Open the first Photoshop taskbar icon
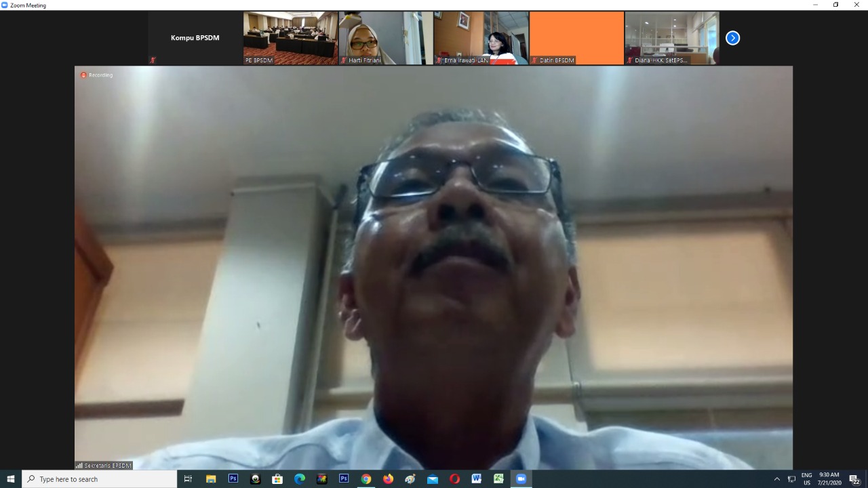This screenshot has width=868, height=488. pyautogui.click(x=233, y=479)
